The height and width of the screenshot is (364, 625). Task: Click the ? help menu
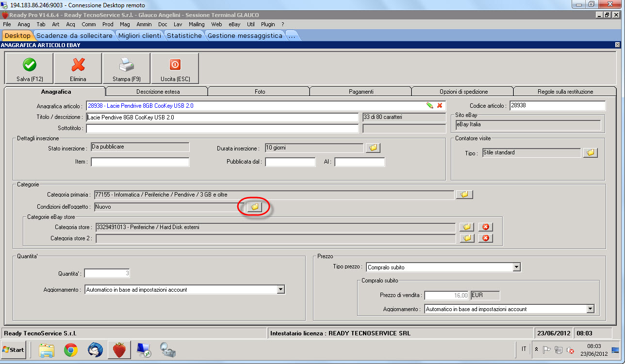[x=283, y=24]
